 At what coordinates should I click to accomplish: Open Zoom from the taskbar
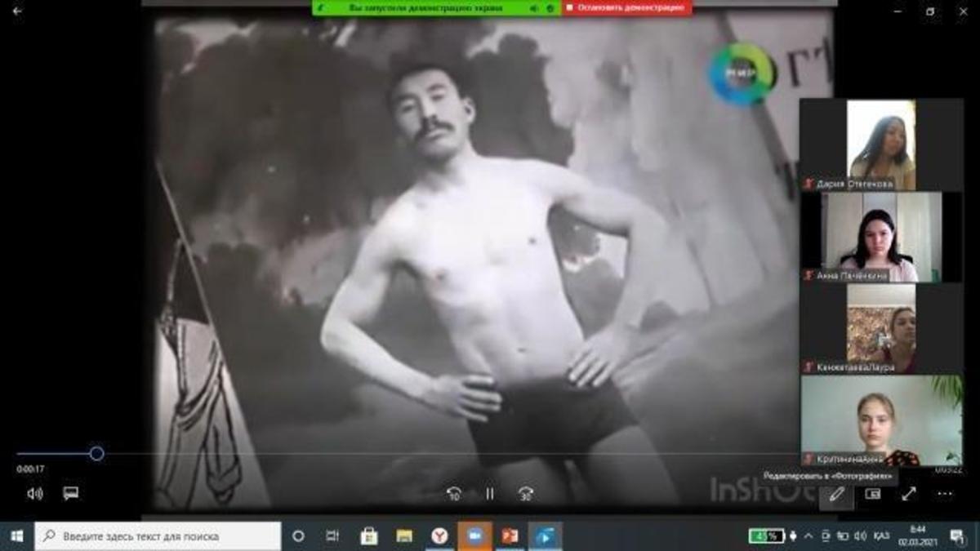(x=474, y=536)
